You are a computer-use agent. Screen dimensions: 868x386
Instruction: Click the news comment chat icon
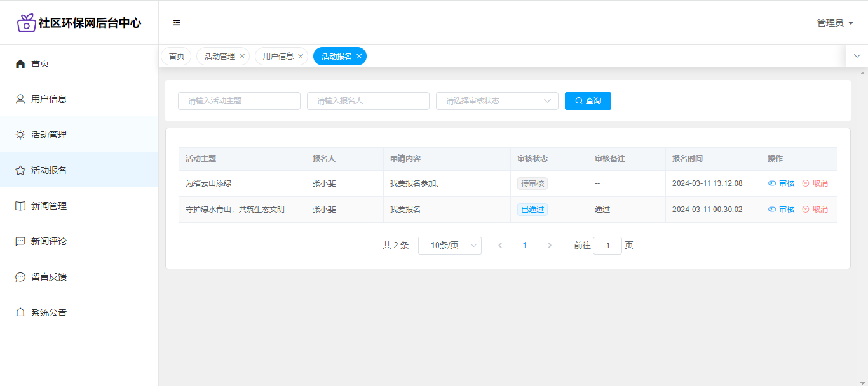(20, 241)
